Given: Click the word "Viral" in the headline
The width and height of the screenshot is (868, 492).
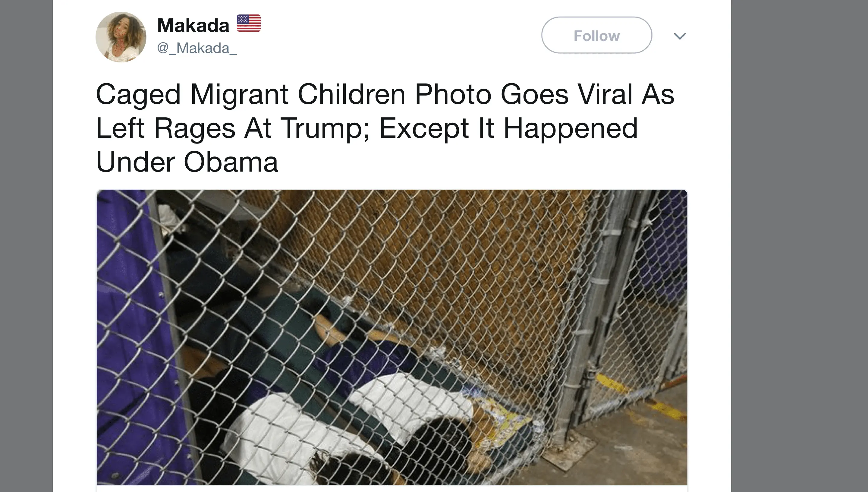Looking at the screenshot, I should pos(605,94).
